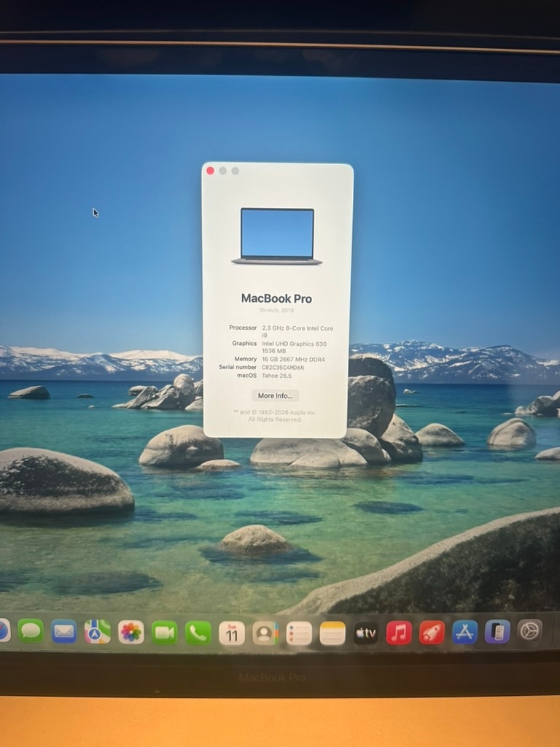Click the More Info... button
The height and width of the screenshot is (747, 560).
point(275,395)
